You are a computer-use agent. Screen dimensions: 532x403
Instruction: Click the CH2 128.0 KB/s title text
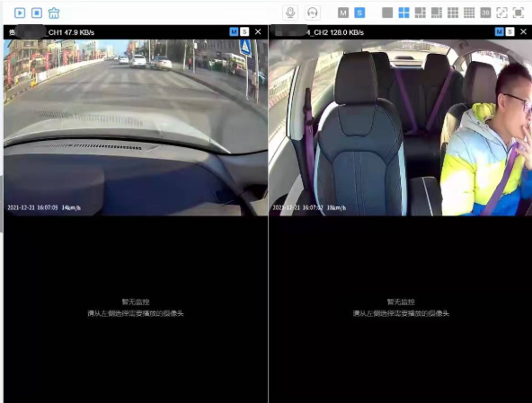coord(335,32)
